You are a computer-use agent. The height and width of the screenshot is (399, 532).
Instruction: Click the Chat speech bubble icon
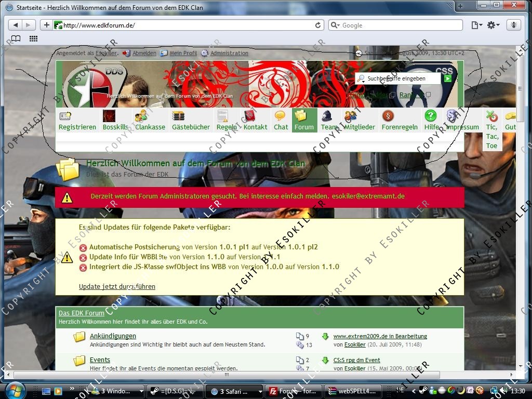point(281,116)
